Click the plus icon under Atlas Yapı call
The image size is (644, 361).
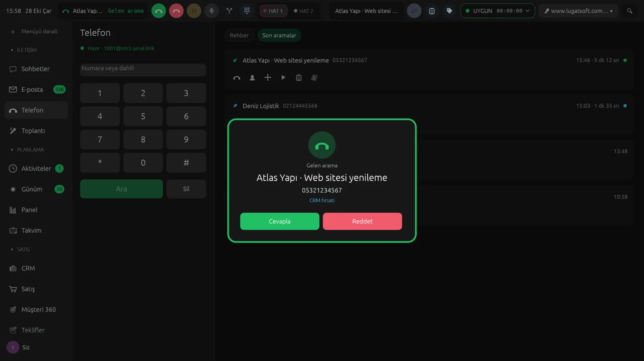point(268,78)
